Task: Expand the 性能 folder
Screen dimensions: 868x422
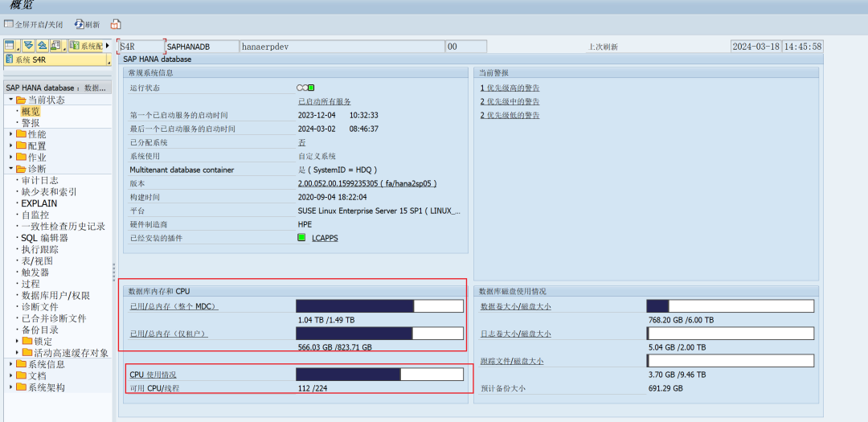Action: pos(11,134)
